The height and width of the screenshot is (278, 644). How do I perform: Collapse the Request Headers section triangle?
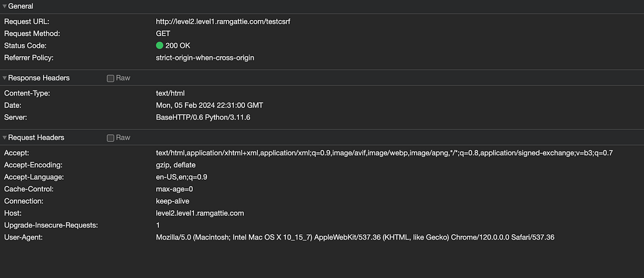[4, 138]
